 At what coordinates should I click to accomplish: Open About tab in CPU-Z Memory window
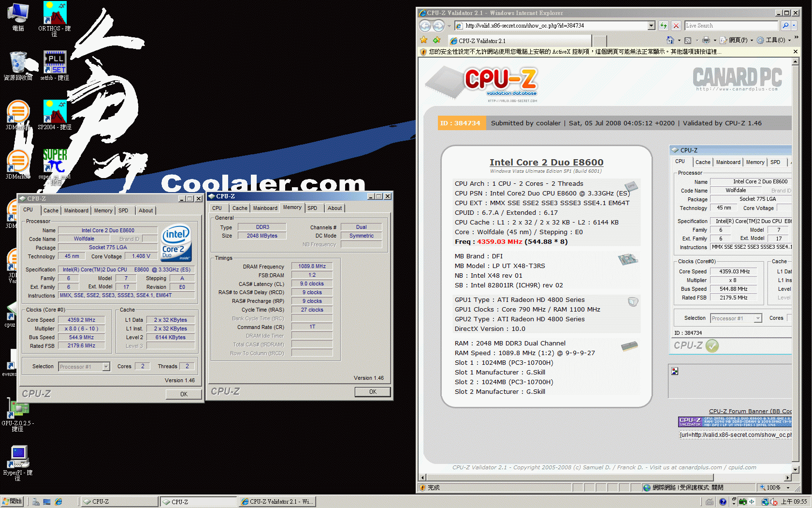pyautogui.click(x=335, y=208)
